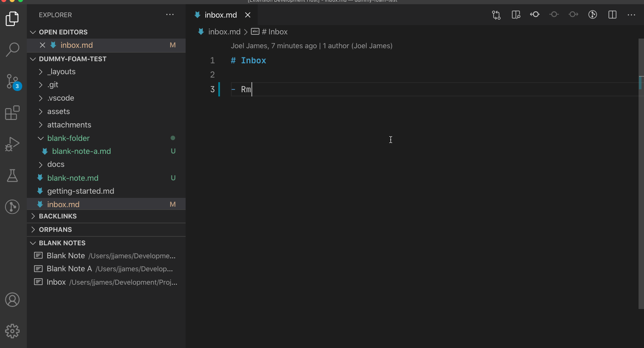
Task: Open the Manage gear menu
Action: pos(13,331)
